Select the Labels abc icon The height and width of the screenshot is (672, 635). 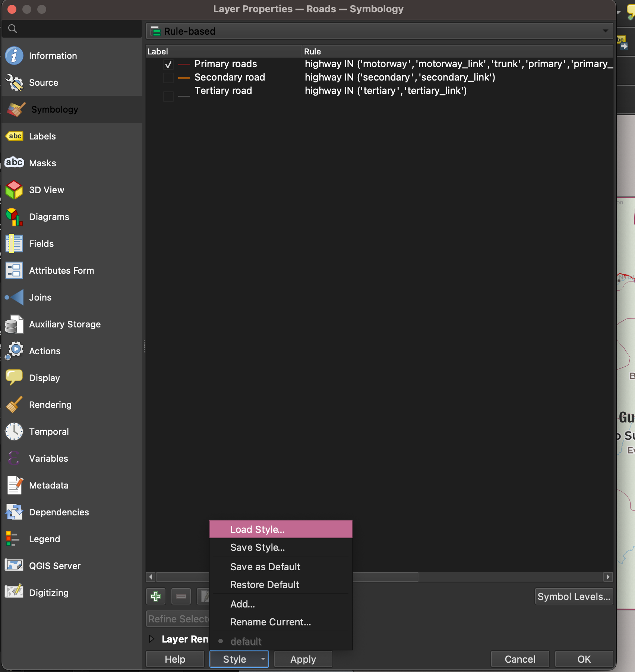click(x=14, y=136)
